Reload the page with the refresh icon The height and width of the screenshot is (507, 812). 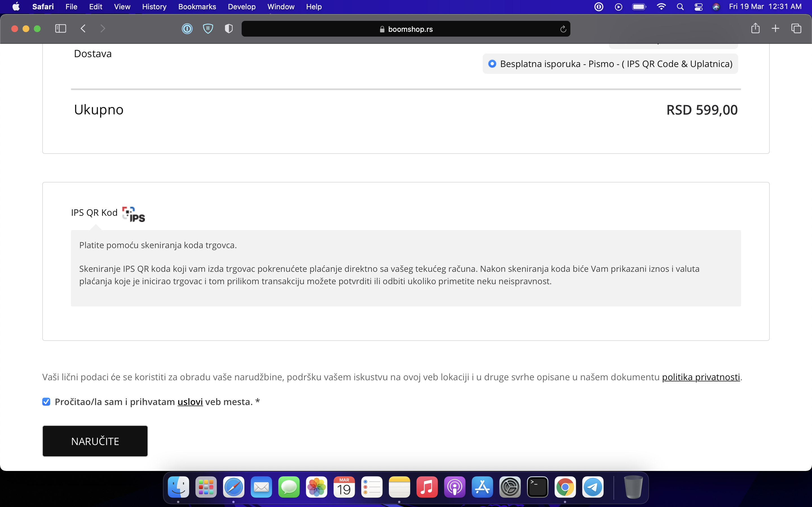[563, 29]
